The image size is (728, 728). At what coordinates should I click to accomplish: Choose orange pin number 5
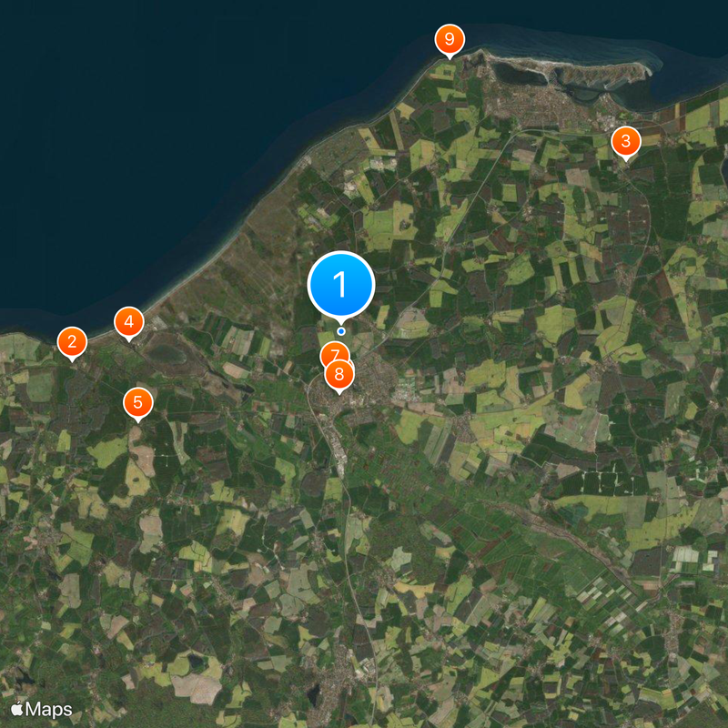(x=138, y=402)
